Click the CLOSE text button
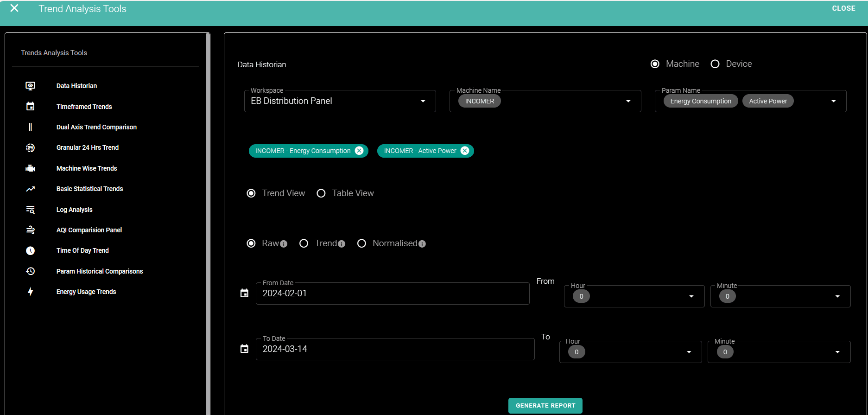Screen dimensions: 868x415 click(x=843, y=8)
